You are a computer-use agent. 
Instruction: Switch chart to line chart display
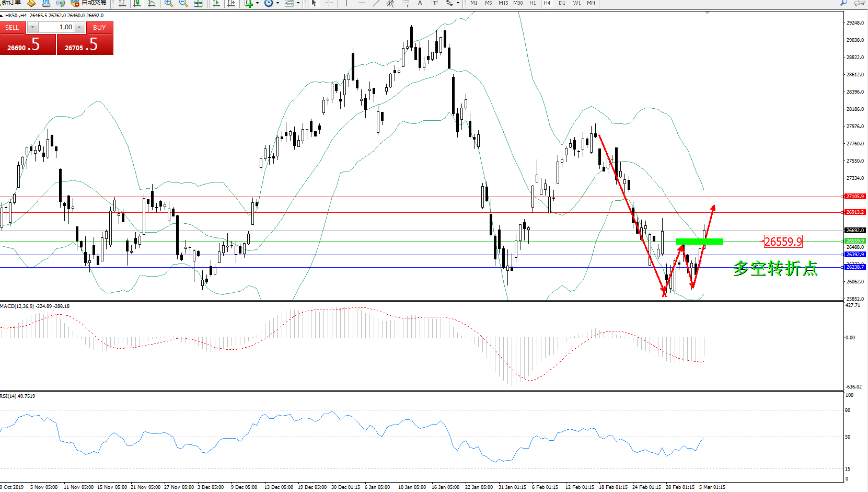tap(152, 3)
